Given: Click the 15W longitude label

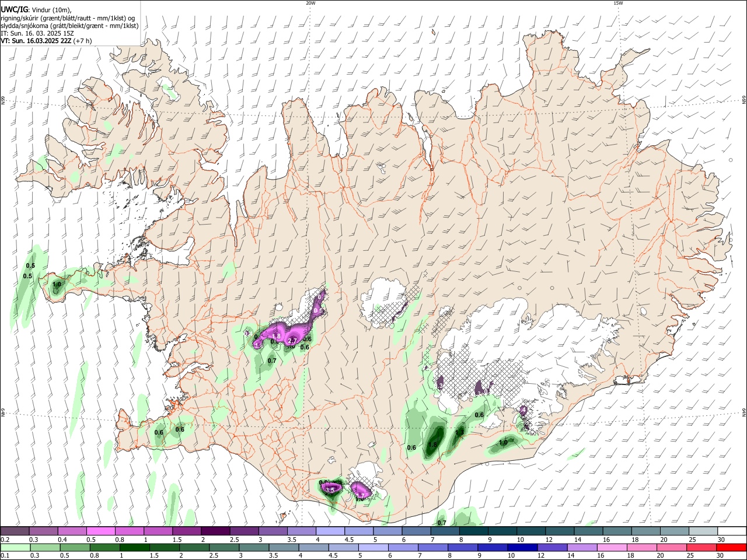Looking at the screenshot, I should (618, 3).
